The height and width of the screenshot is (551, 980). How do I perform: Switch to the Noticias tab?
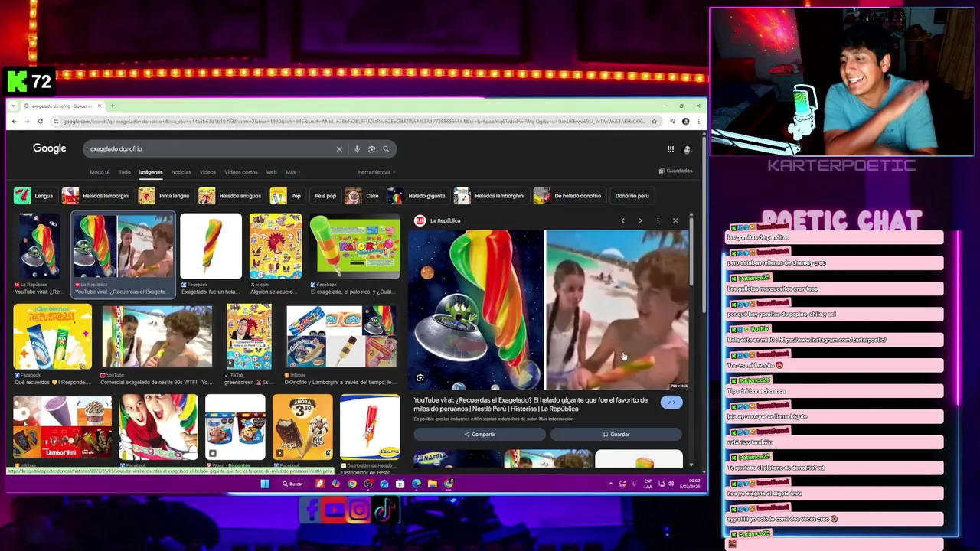point(181,172)
